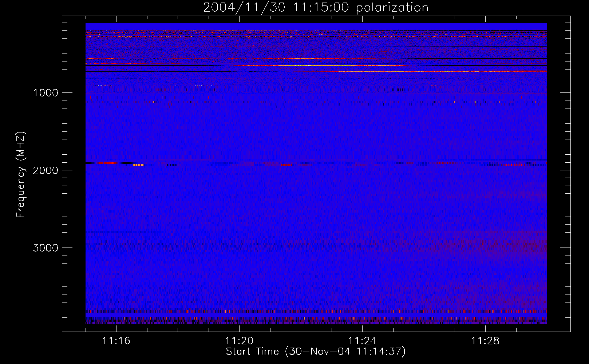The image size is (589, 364).
Task: Click the plot title "2004/11/30 11:15:00 polarization"
Action: pyautogui.click(x=316, y=8)
